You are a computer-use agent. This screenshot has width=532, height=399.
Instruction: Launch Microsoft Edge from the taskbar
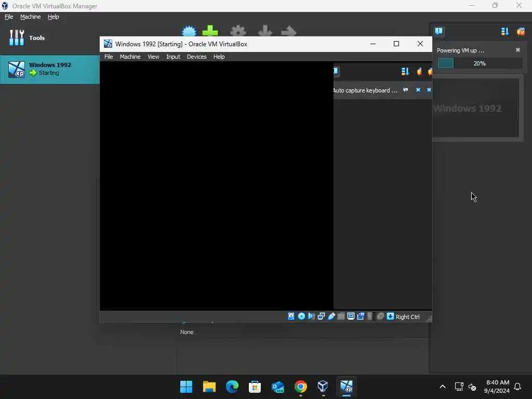[x=232, y=387]
